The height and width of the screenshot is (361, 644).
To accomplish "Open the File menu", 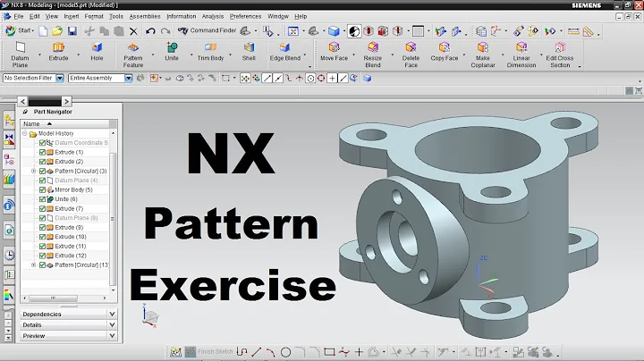I will point(19,16).
